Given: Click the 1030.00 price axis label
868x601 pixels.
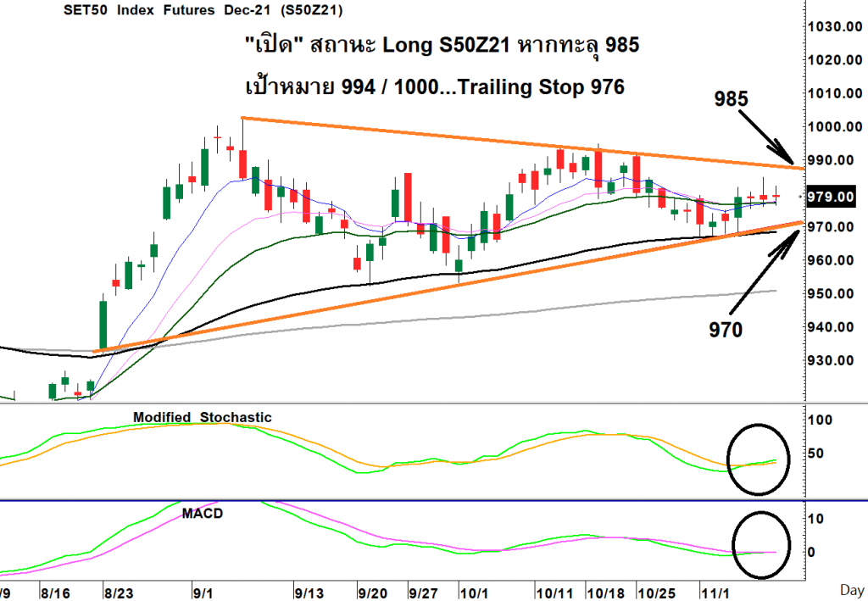Looking at the screenshot, I should click(x=835, y=26).
